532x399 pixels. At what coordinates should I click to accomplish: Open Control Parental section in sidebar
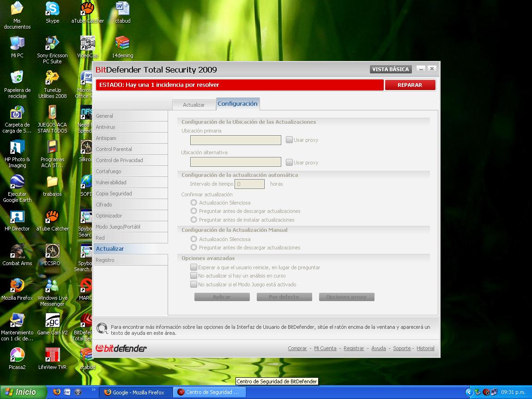click(131, 149)
